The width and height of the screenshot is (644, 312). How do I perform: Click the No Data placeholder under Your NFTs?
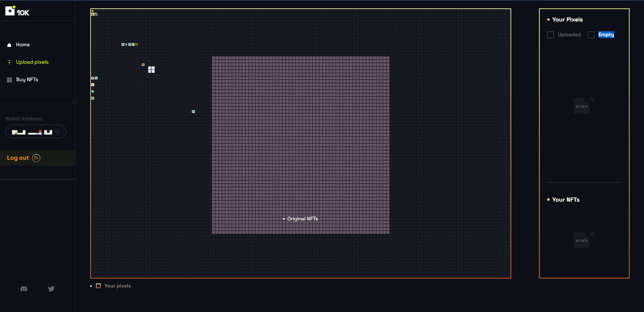(x=583, y=240)
